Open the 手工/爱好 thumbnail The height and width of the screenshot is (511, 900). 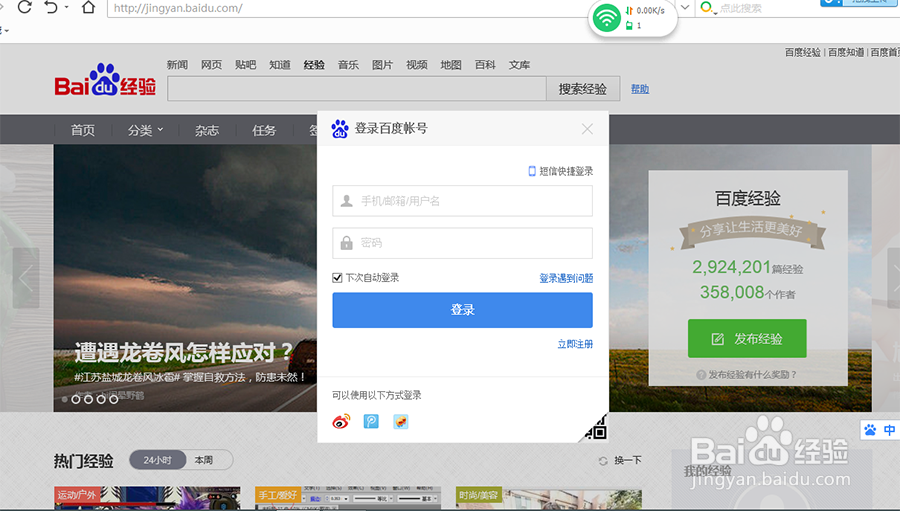(348, 498)
